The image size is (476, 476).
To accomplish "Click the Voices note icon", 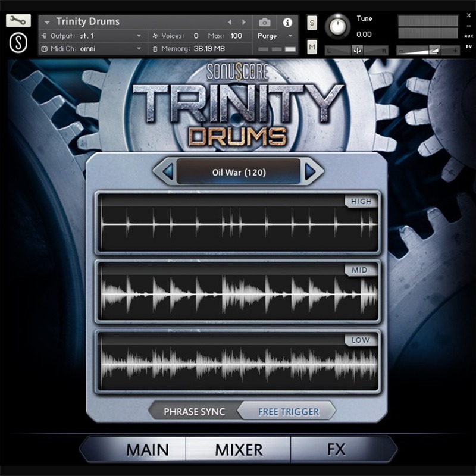I will (x=155, y=36).
